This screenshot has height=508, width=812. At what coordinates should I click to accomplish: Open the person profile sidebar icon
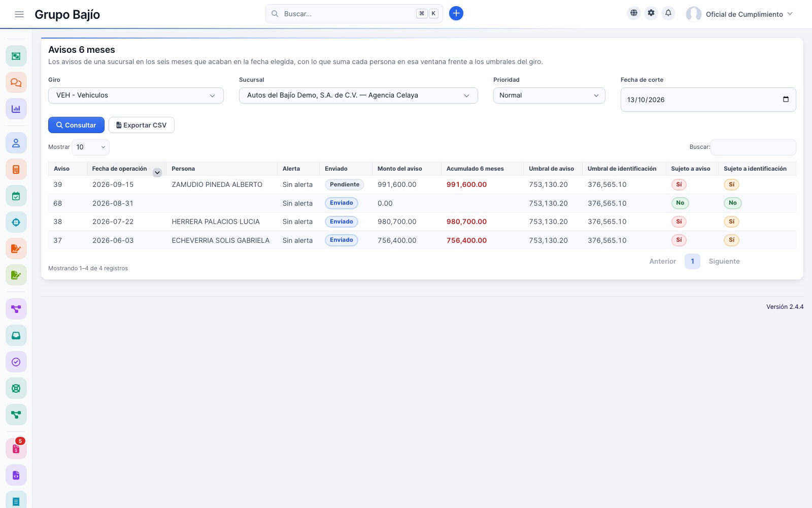16,143
